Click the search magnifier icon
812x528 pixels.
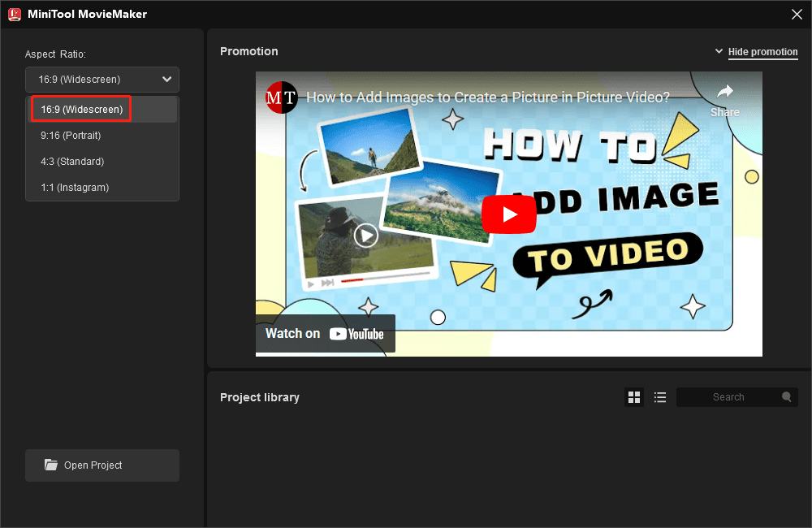[786, 397]
